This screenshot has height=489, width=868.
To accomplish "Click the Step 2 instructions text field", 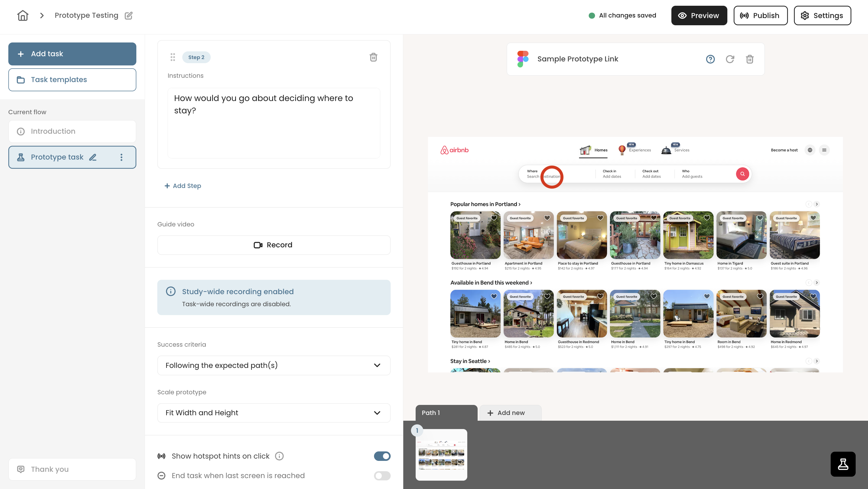I will click(274, 123).
